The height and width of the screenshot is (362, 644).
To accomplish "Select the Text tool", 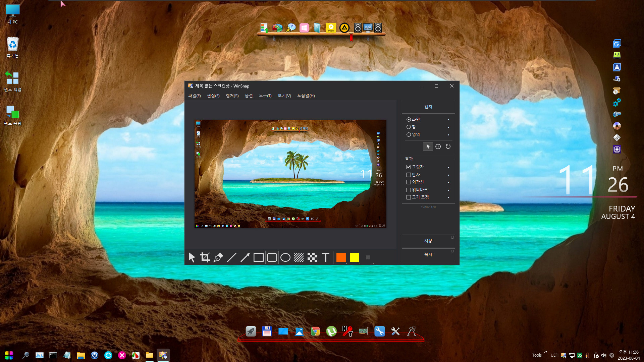I will tap(326, 257).
